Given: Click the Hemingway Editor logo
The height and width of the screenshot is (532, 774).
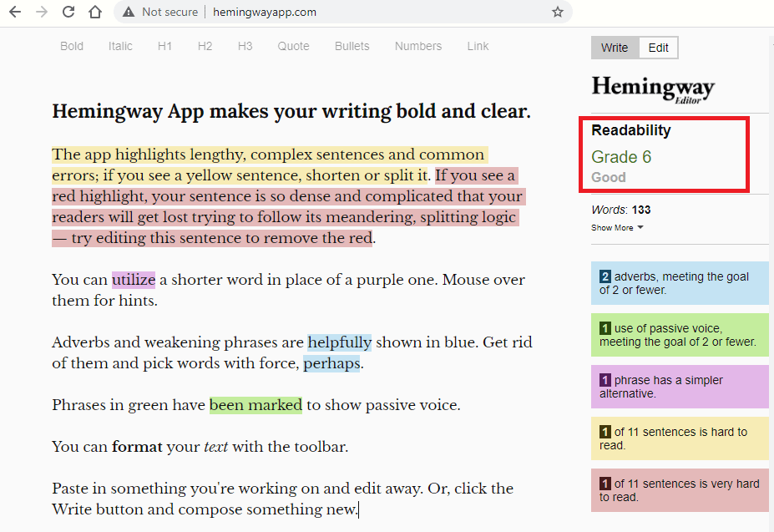Looking at the screenshot, I should (x=653, y=89).
